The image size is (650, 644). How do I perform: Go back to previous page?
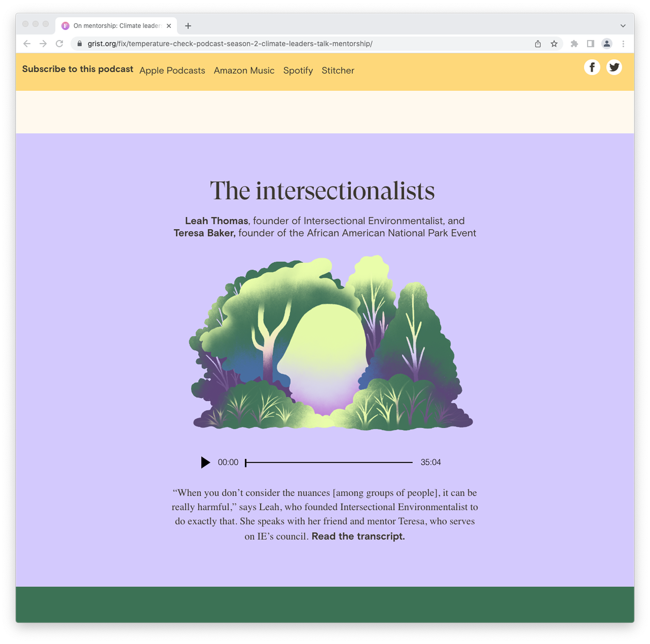point(27,44)
